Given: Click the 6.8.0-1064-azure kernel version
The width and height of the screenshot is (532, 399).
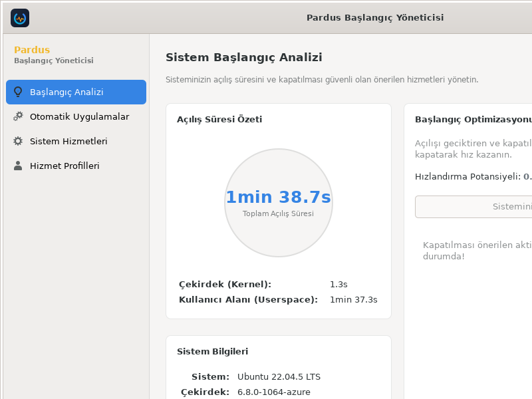Looking at the screenshot, I should click(x=274, y=392).
